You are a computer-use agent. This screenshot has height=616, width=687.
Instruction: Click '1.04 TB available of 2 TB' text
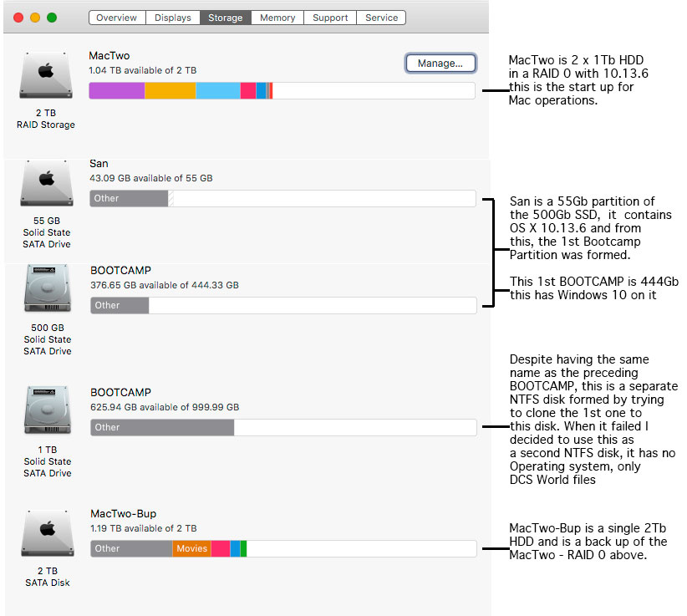coord(142,70)
